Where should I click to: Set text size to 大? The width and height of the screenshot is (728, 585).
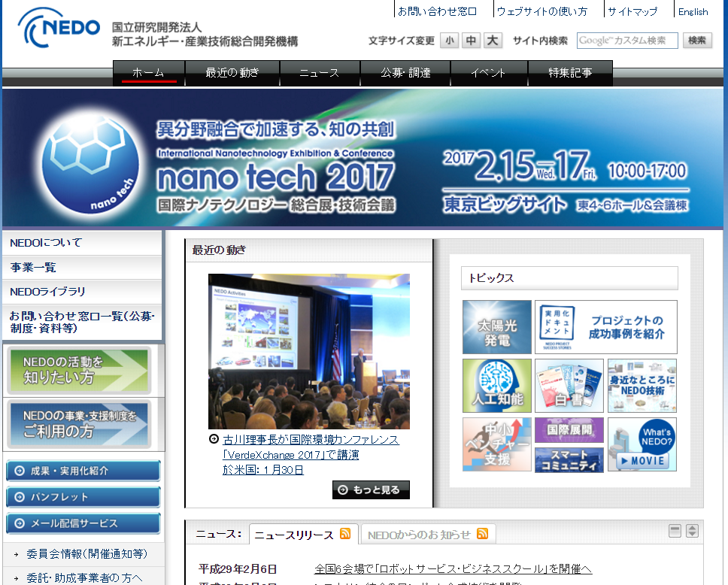pyautogui.click(x=493, y=41)
